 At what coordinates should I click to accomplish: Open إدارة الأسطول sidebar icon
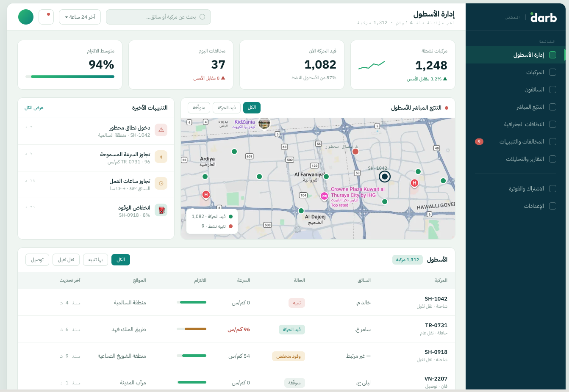(x=552, y=55)
